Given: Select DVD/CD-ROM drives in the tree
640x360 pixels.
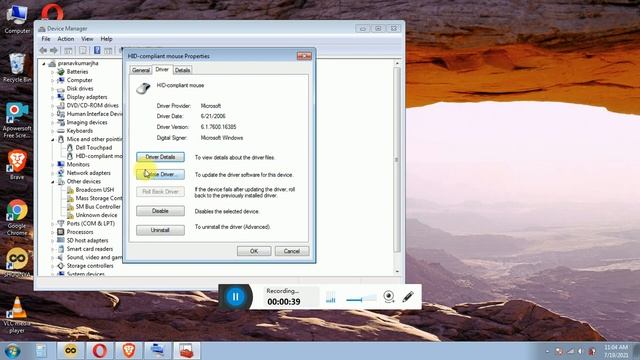Looking at the screenshot, I should point(93,106).
